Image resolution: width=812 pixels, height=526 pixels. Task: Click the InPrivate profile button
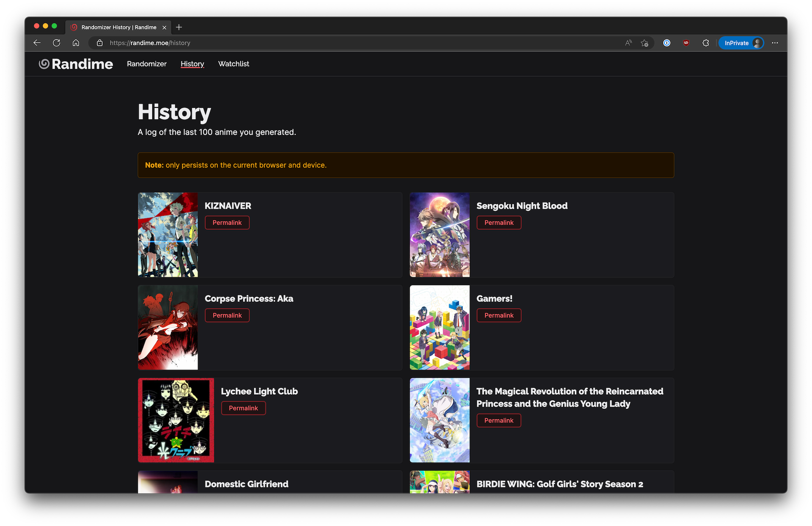[x=741, y=43]
